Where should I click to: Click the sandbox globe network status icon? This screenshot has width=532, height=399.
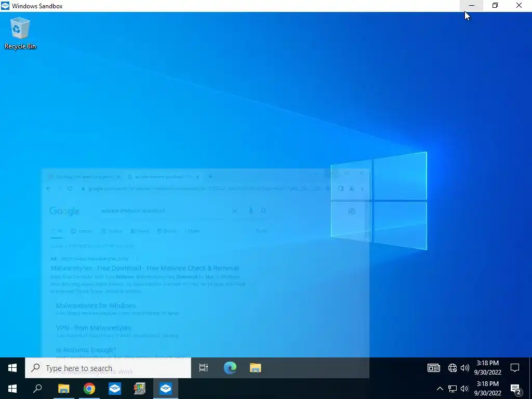tap(453, 368)
